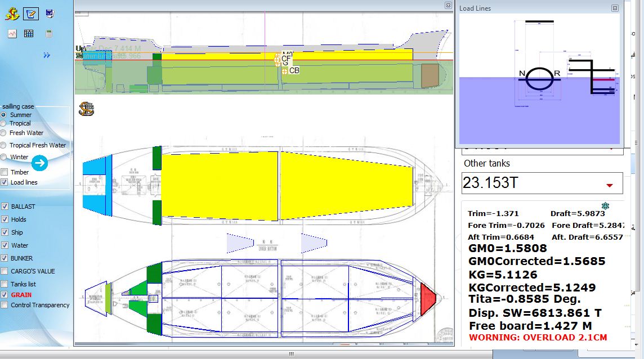The width and height of the screenshot is (644, 359).
Task: Click the red forepeak tank at the bow
Action: tap(427, 296)
